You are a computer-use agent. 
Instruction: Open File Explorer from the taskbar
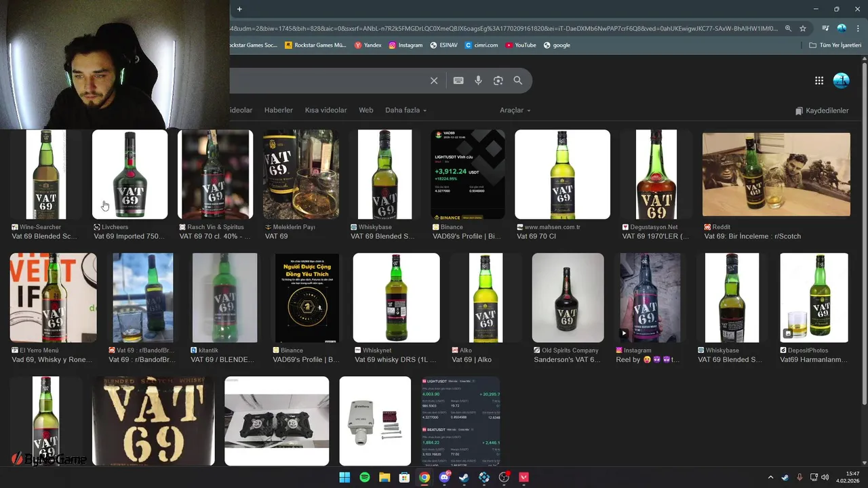coord(384,477)
